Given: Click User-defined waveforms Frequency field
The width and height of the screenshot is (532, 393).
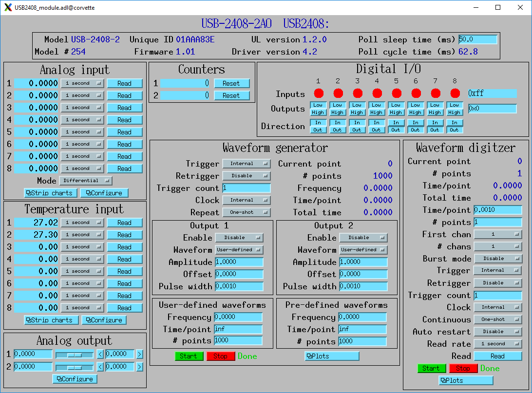Looking at the screenshot, I should (x=238, y=317).
